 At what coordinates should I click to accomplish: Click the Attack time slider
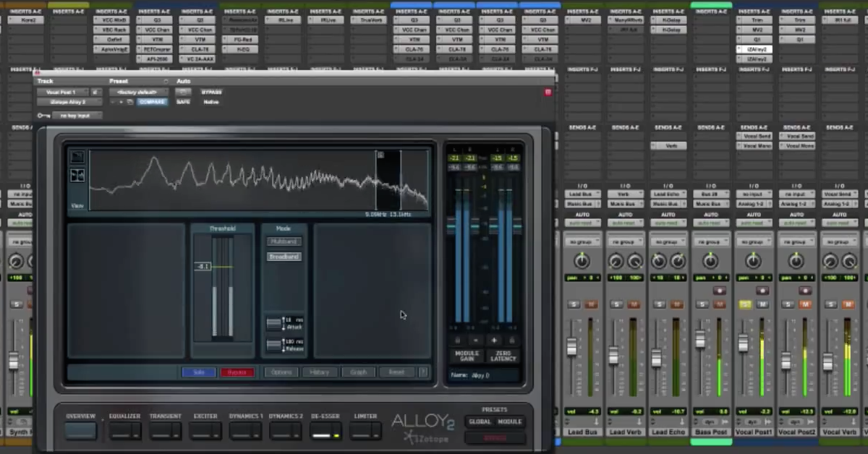274,324
